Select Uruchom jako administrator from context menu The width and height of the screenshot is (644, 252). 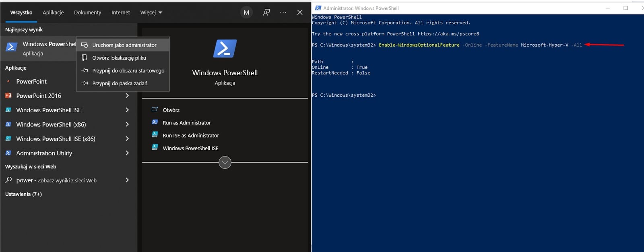[x=124, y=45]
